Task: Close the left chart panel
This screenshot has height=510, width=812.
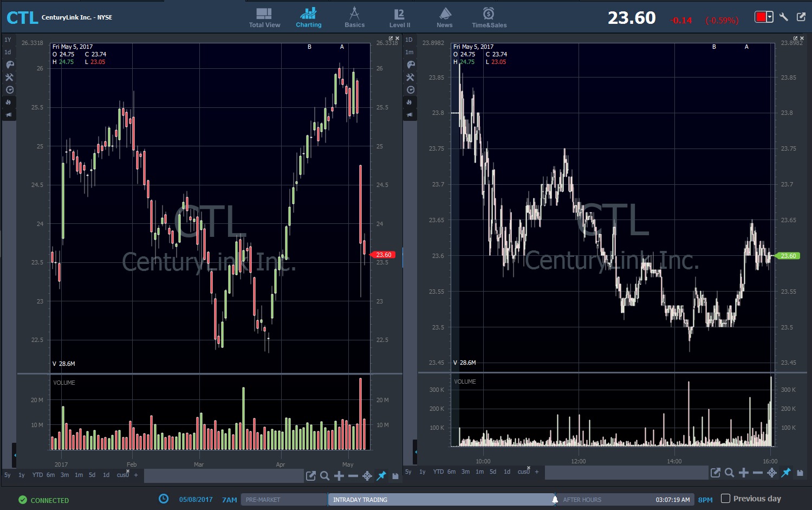Action: [x=397, y=38]
